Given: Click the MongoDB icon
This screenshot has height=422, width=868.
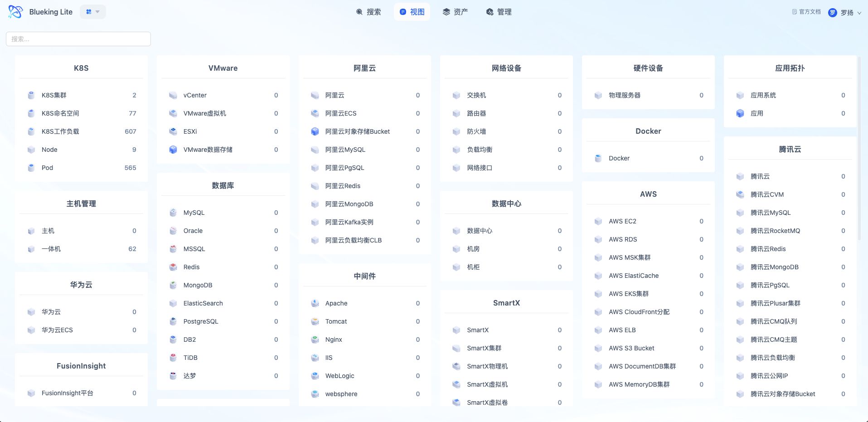Looking at the screenshot, I should 173,285.
